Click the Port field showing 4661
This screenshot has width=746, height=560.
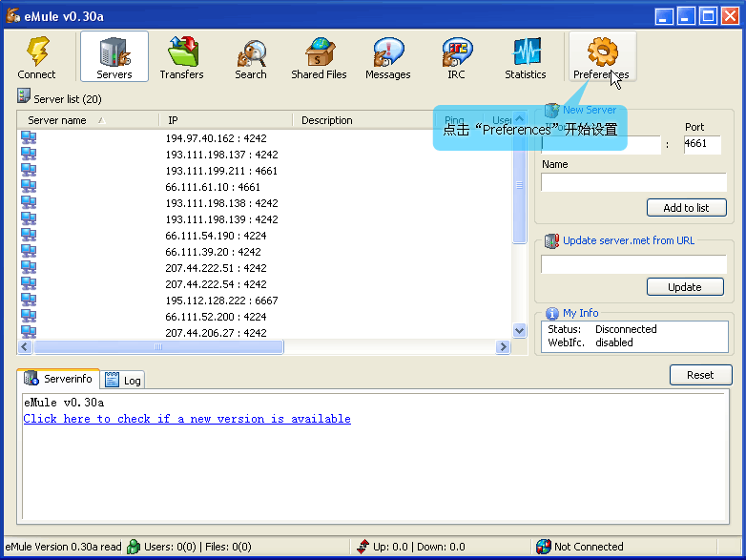click(702, 144)
